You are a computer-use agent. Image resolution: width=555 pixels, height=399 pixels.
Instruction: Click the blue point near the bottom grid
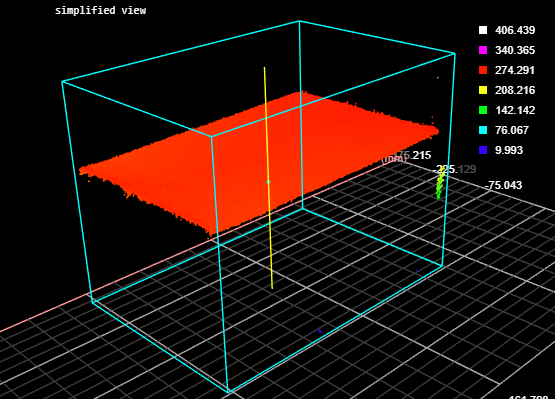click(x=320, y=331)
